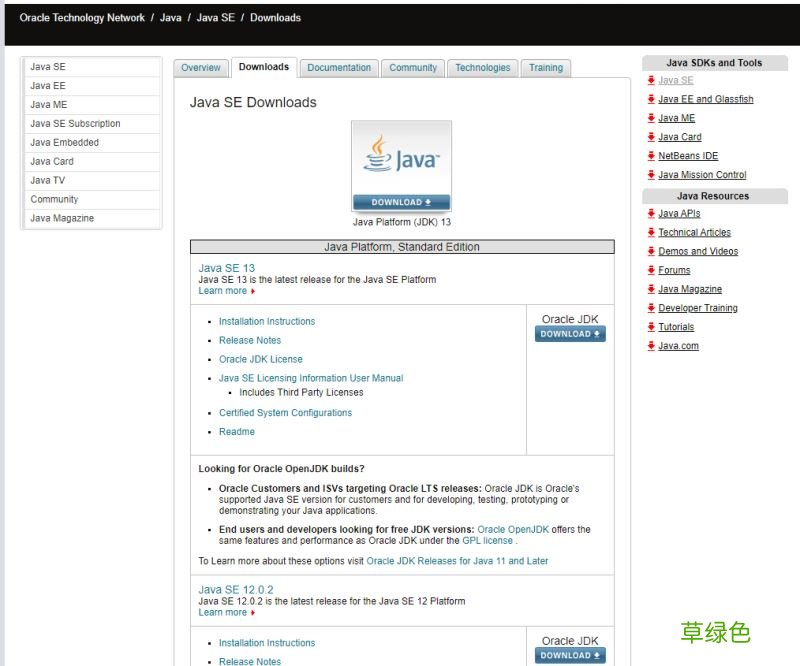Click the arrow icon next to Technical Articles

(651, 232)
